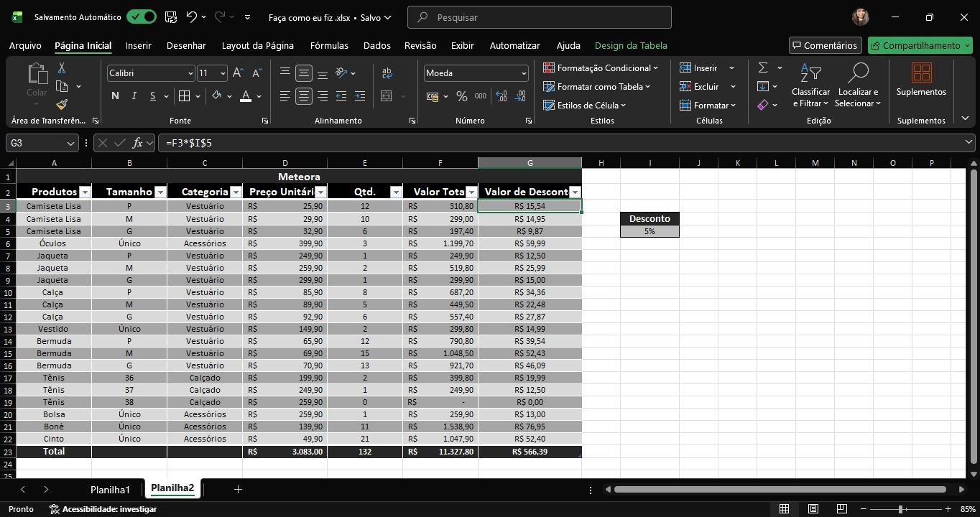Screen dimensions: 980x517
Task: Toggle align right
Action: 323,96
